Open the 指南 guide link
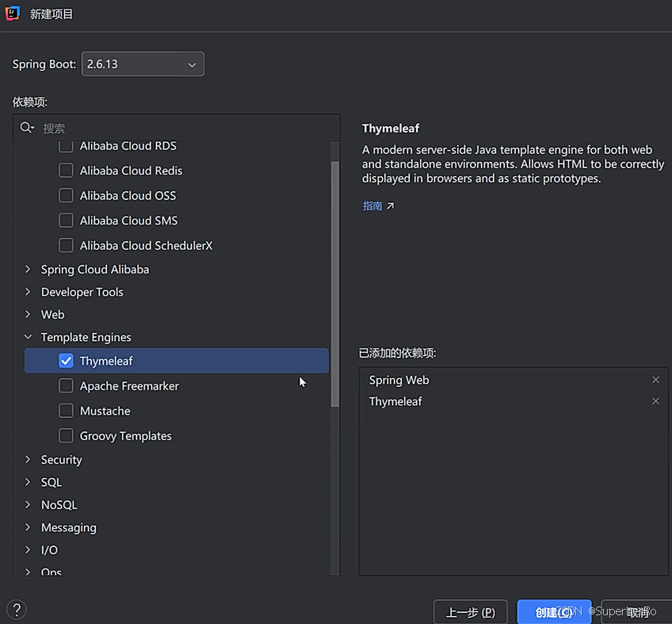The image size is (672, 624). tap(372, 206)
